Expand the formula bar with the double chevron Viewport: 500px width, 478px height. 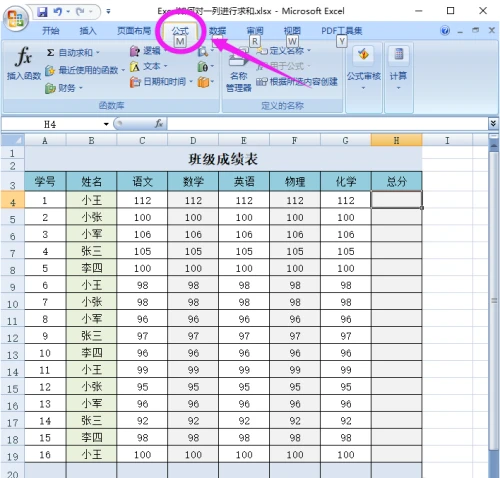tap(493, 123)
